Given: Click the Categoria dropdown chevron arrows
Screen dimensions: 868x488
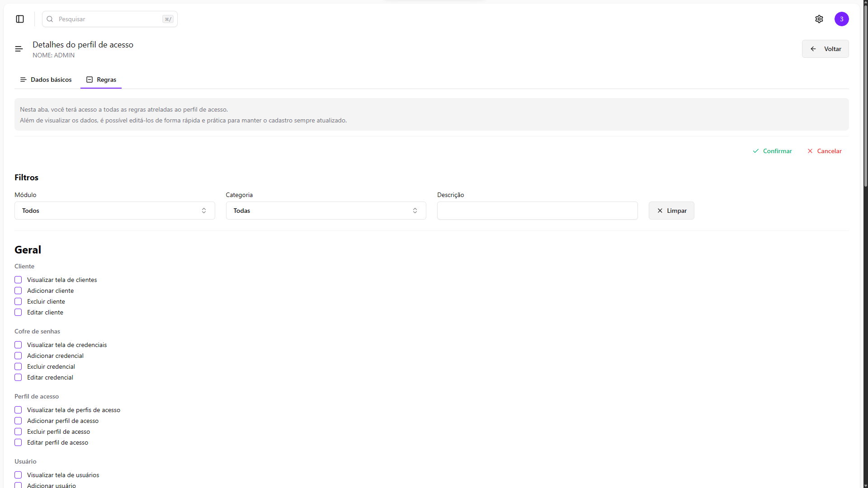Looking at the screenshot, I should pos(415,211).
